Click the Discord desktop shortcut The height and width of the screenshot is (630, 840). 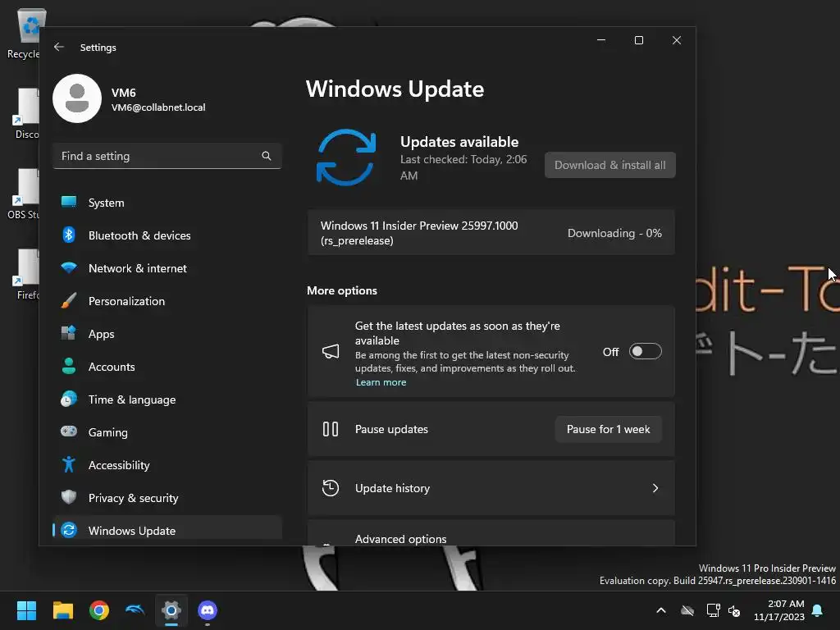[25, 114]
